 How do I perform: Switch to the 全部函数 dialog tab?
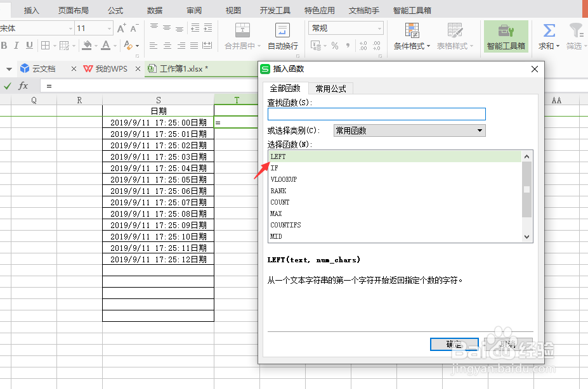(285, 88)
